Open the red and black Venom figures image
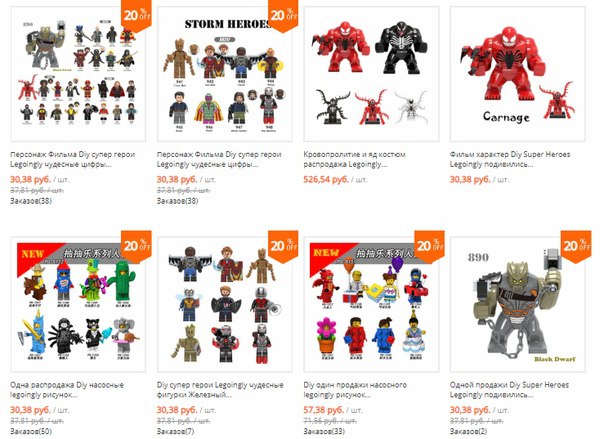Screen dimensions: 604x439 point(371,74)
